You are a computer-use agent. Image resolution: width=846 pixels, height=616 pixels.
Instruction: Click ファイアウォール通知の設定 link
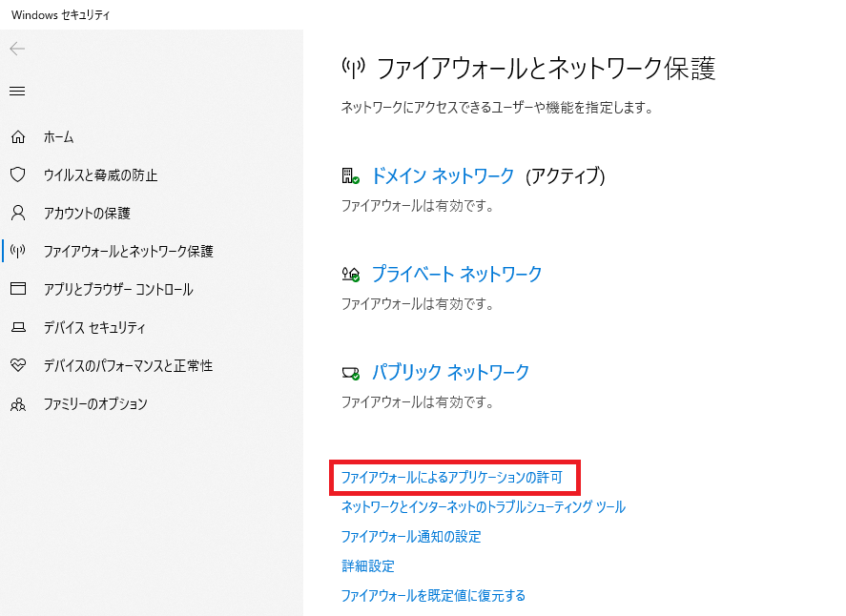(x=411, y=537)
